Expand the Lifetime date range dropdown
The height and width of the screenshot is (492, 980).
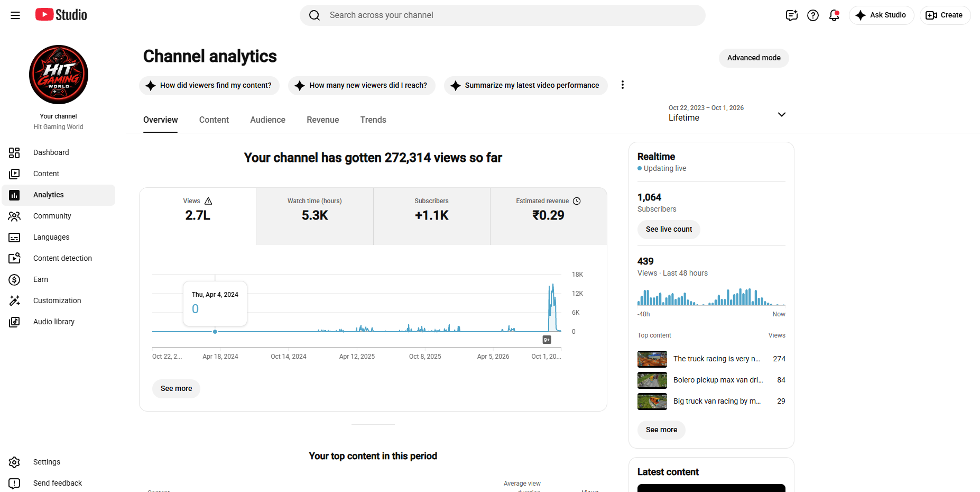(x=727, y=114)
